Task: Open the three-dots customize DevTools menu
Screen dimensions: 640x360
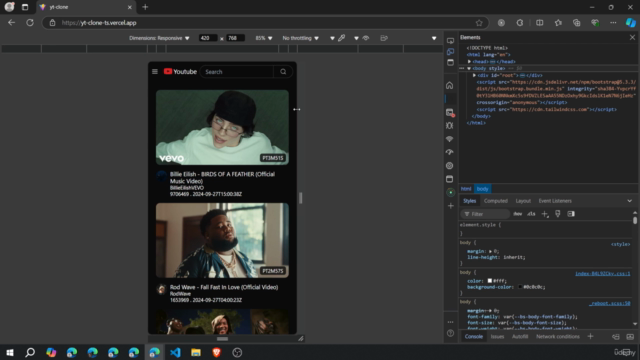Action: (x=450, y=322)
